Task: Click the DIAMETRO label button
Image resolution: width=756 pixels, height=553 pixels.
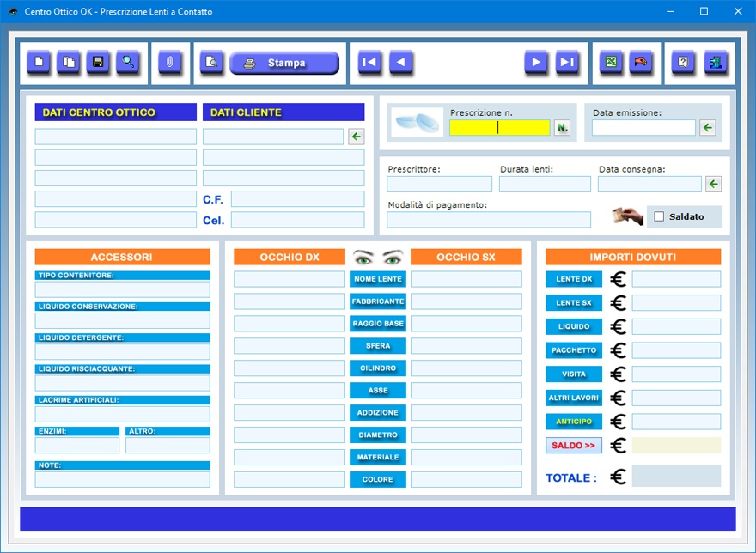Action: point(377,434)
